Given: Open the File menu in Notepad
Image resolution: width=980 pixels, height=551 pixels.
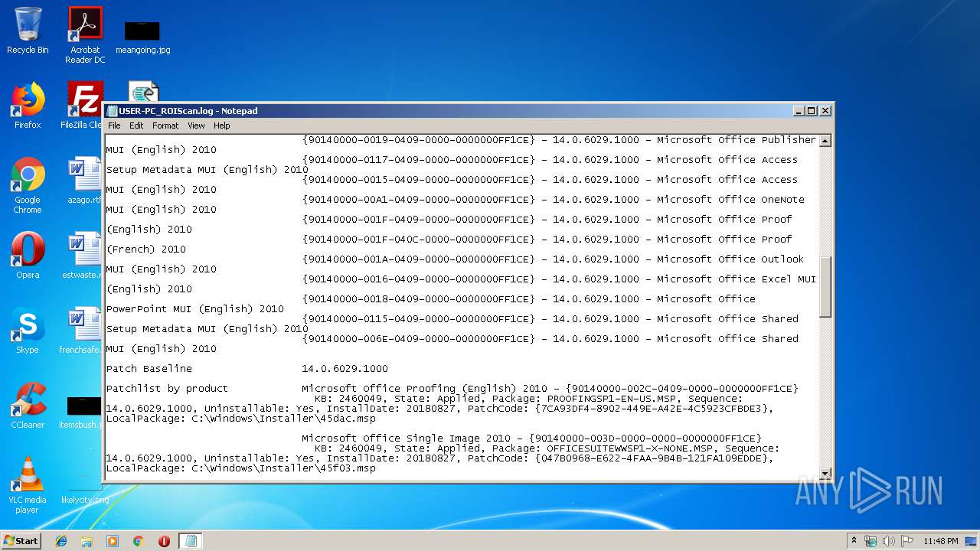Looking at the screenshot, I should coord(114,126).
